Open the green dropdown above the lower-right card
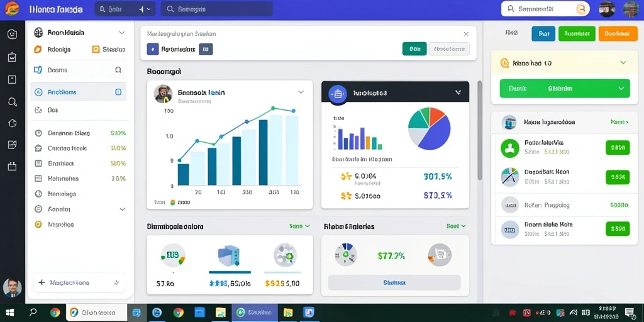This screenshot has width=644, height=322. (456, 226)
